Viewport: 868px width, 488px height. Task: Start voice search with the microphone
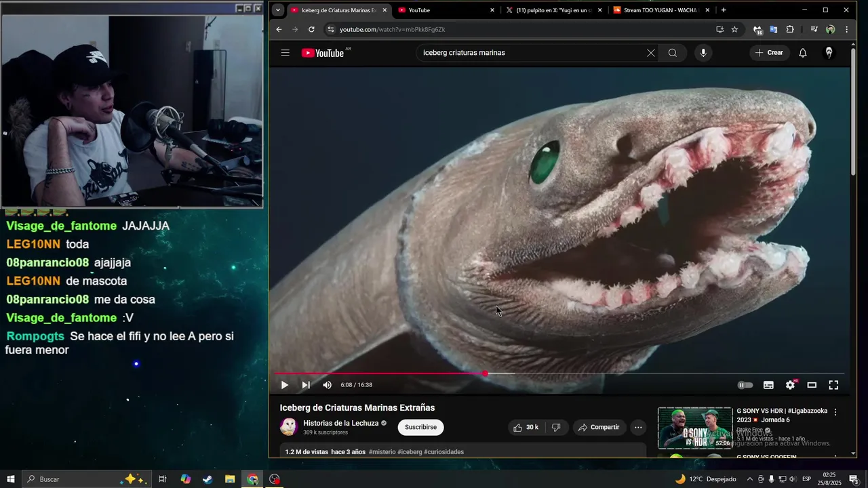coord(703,53)
